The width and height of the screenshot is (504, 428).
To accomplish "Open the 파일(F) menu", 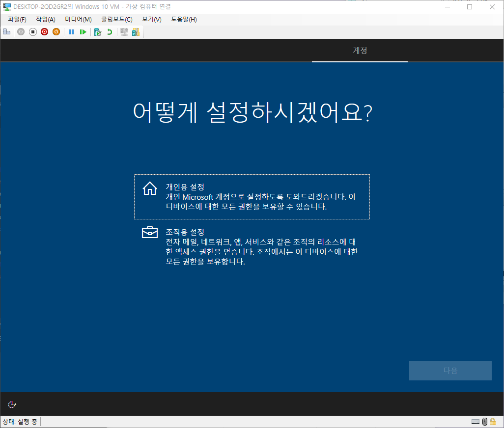I will (x=17, y=19).
